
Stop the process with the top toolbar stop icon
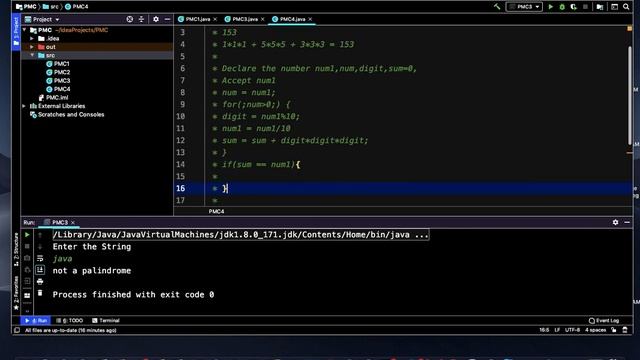coord(585,7)
